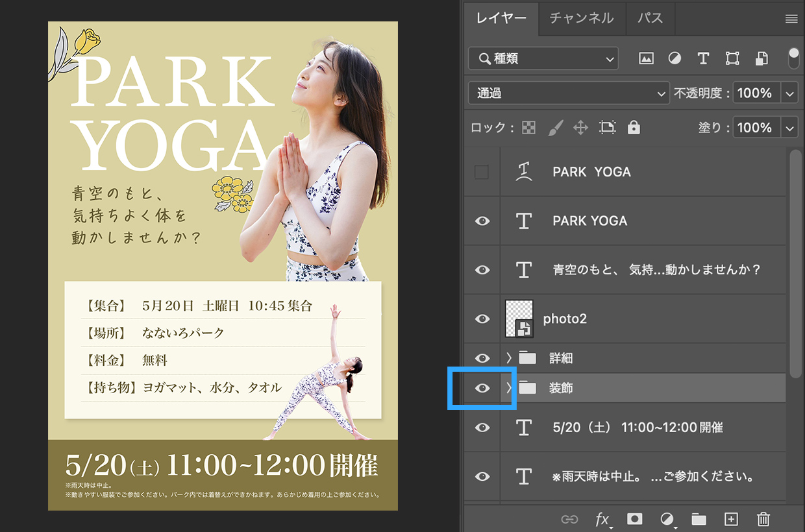Filter layers by adjustment layer icon

675,58
